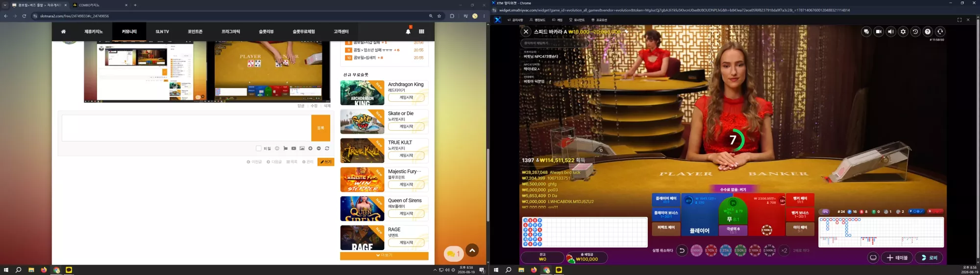
Task: Submit the comment with the orange 등록 button
Action: pos(320,128)
